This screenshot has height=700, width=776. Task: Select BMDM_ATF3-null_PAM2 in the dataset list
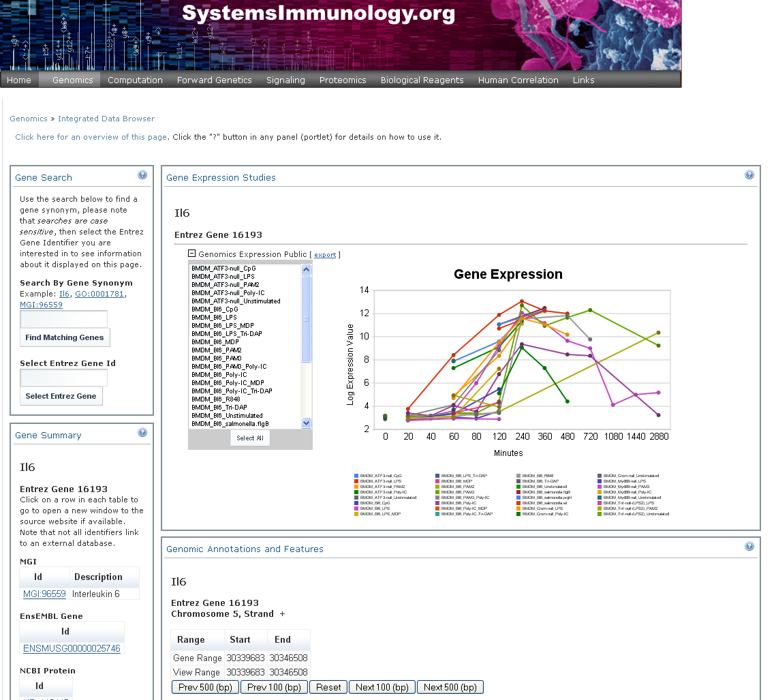coord(245,285)
